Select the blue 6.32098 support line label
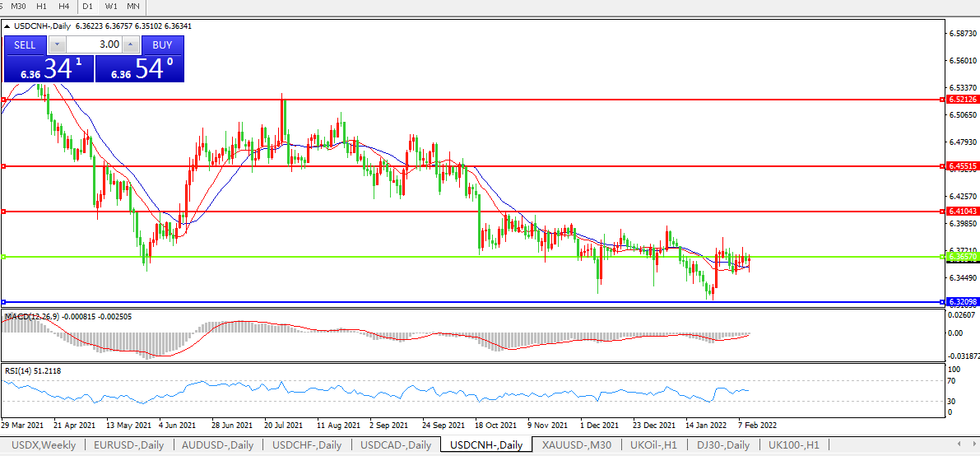This screenshot has width=980, height=456. 960,302
